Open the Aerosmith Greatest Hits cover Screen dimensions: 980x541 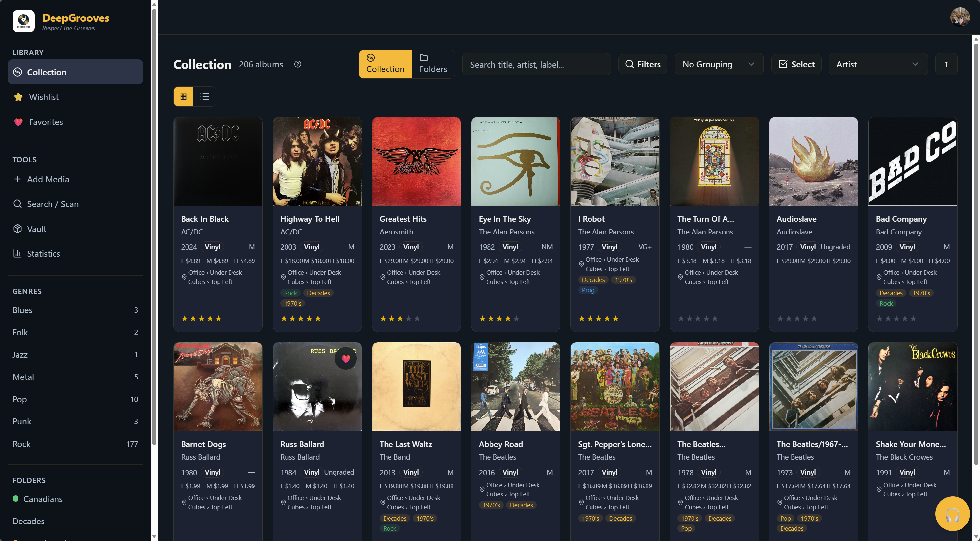click(x=416, y=162)
